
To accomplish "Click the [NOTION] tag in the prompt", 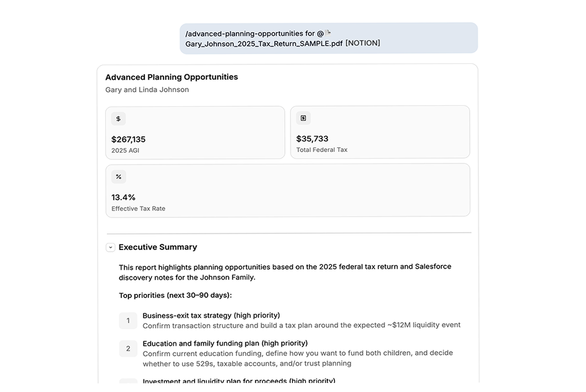I will tap(363, 43).
